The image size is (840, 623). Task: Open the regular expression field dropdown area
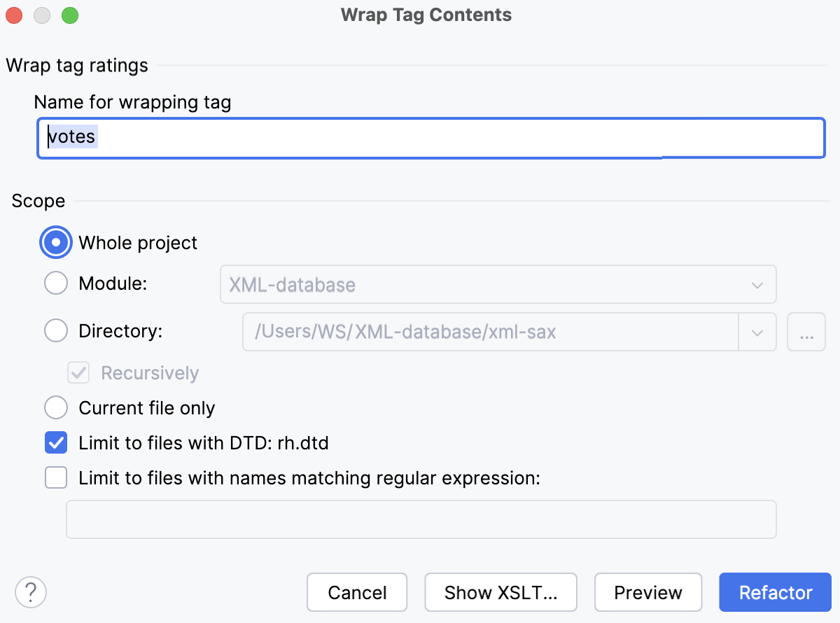pos(421,519)
